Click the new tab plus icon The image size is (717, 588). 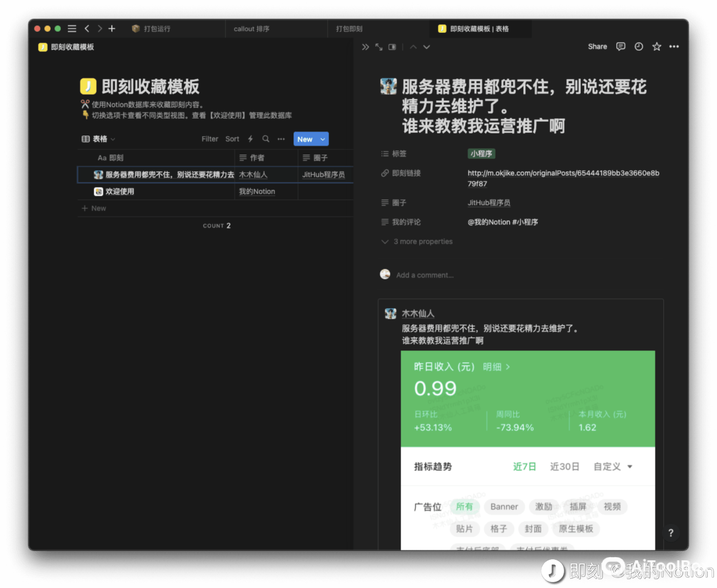click(112, 29)
